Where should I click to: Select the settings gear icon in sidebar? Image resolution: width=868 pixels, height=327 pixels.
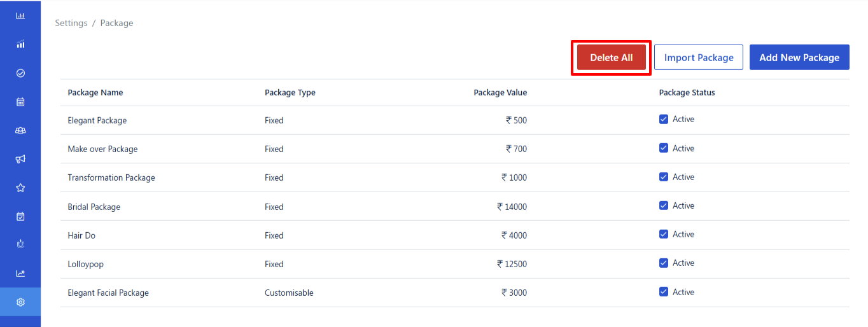[x=20, y=302]
